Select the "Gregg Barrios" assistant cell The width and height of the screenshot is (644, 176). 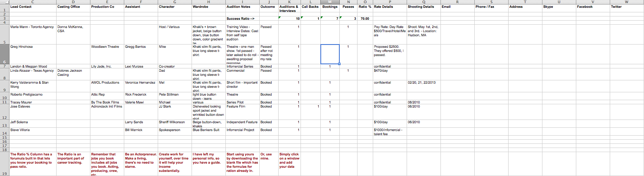(141, 54)
